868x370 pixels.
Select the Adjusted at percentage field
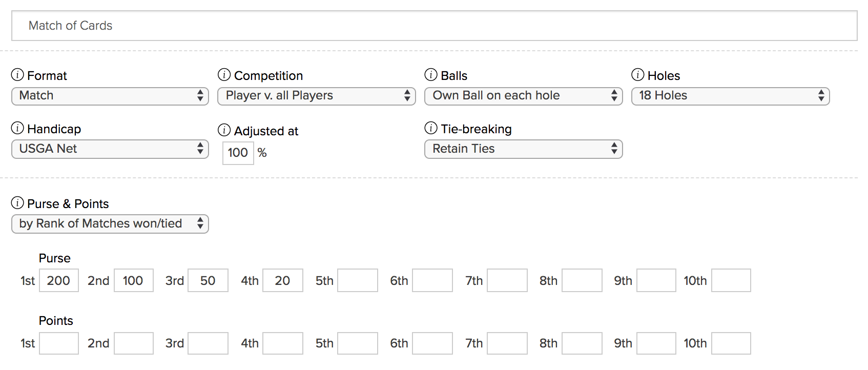(237, 153)
